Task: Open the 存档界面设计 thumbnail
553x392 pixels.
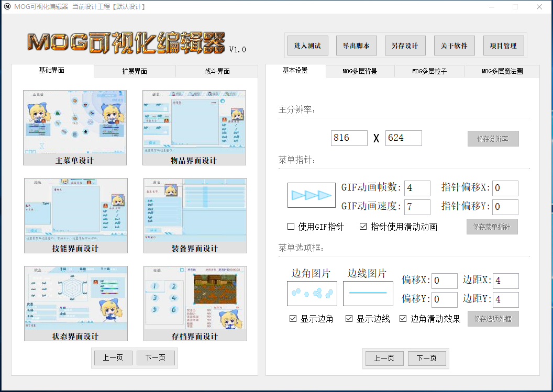Action: pos(195,304)
